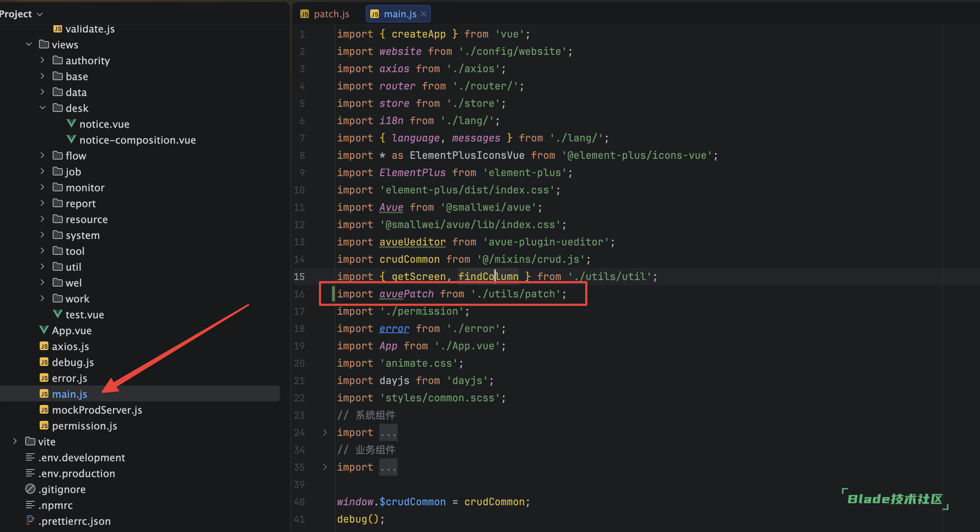Click the folder icon of authority directory
The width and height of the screenshot is (980, 532).
58,60
